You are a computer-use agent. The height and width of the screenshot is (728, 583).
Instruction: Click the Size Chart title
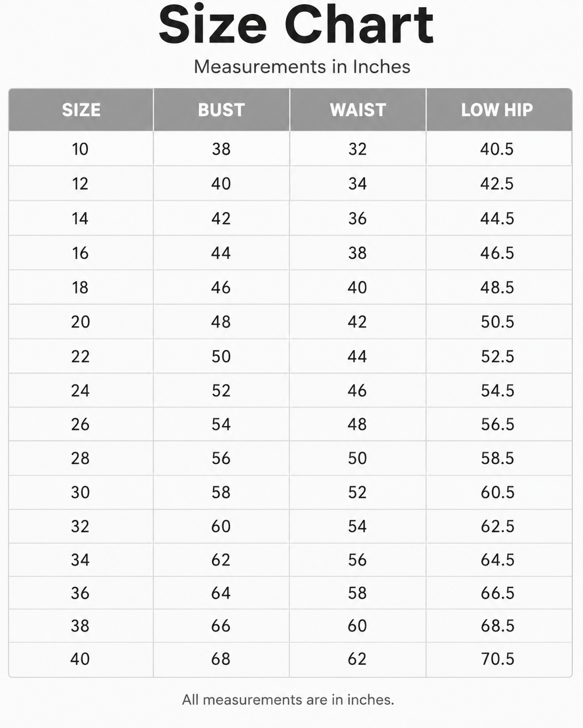[296, 25]
